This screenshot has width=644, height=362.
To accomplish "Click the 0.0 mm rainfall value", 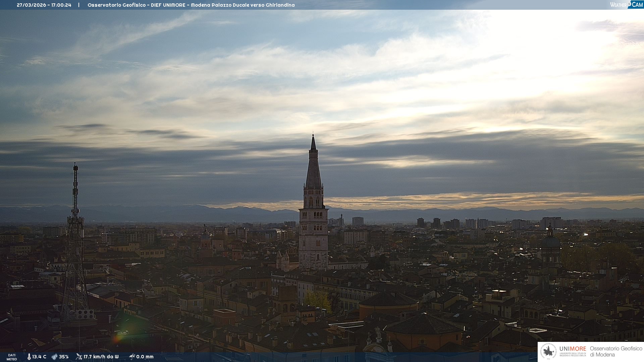I will [145, 357].
